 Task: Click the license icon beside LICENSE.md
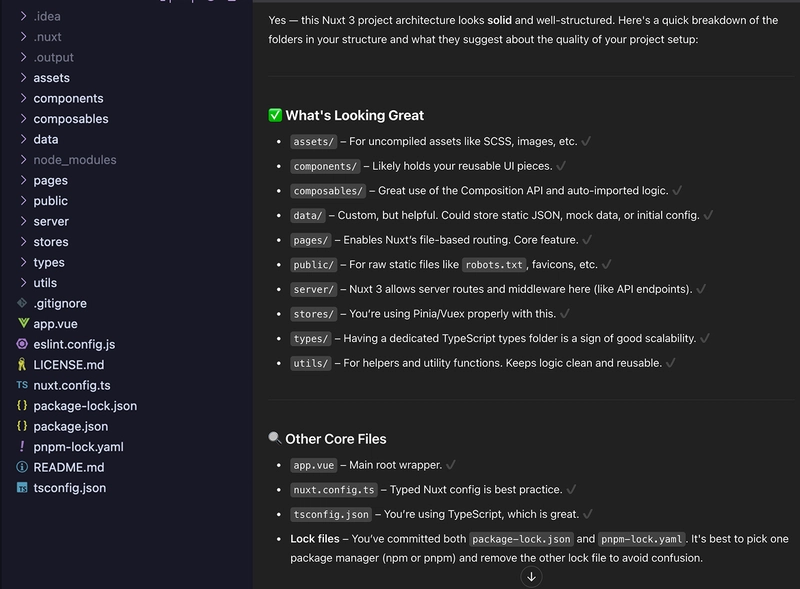point(21,364)
